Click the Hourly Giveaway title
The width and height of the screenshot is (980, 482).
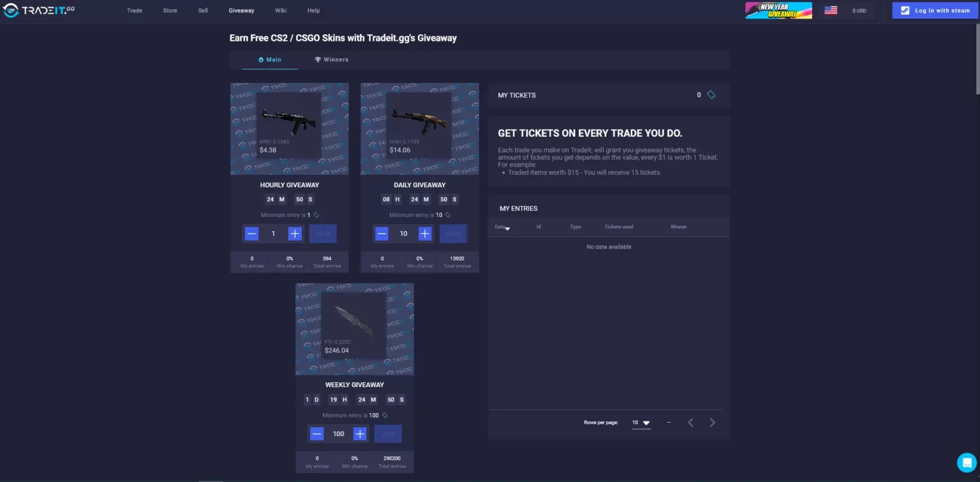[x=290, y=185]
